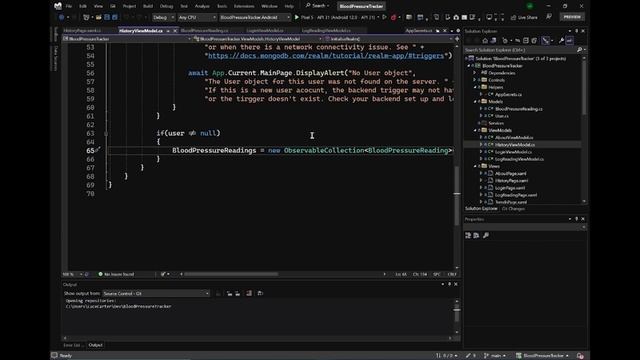Open the Any CPU platform dropdown
This screenshot has width=640, height=360.
coord(197,17)
